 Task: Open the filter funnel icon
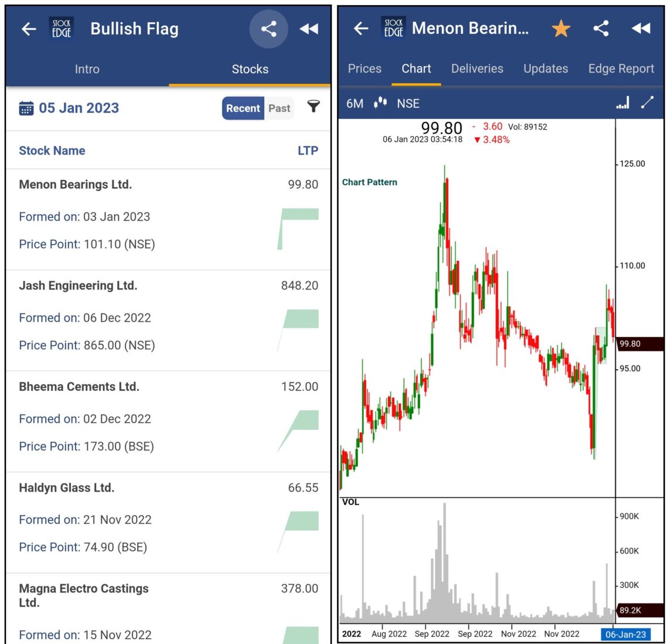click(315, 107)
